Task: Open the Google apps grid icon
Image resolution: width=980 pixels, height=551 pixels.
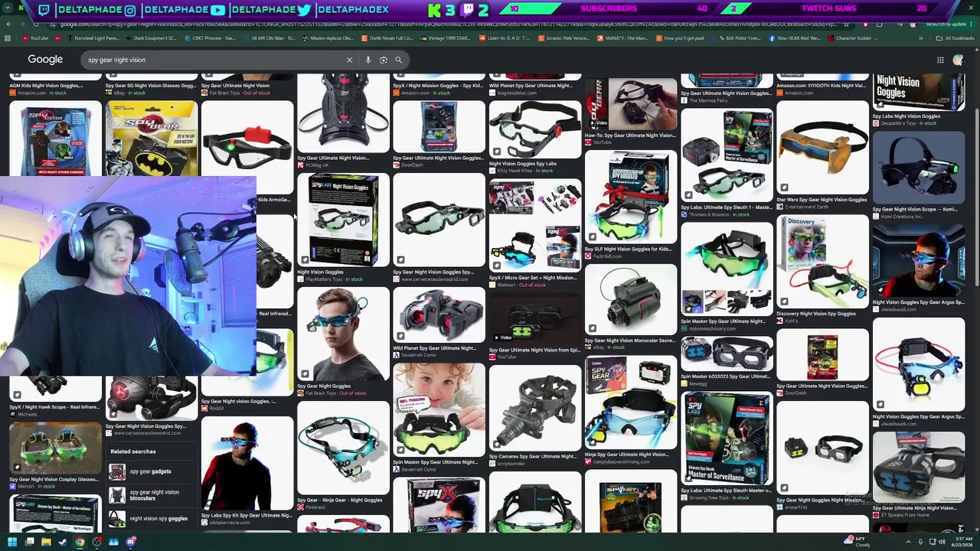Action: coord(940,60)
